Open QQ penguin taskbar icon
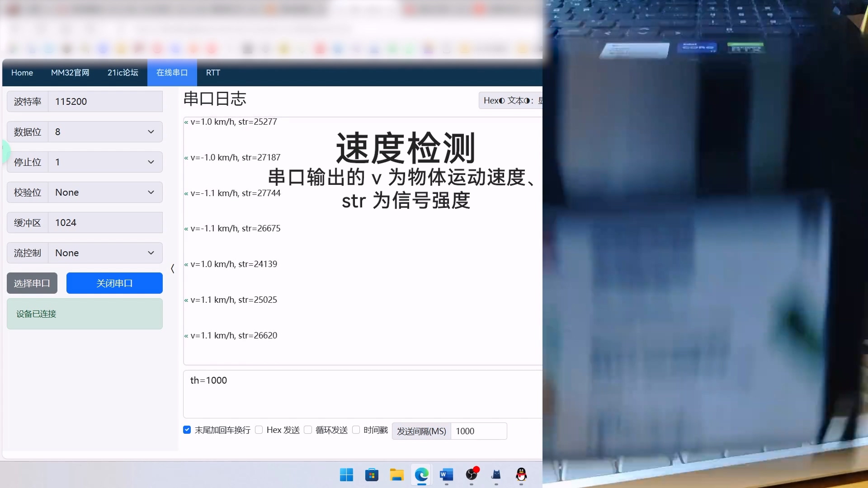The height and width of the screenshot is (488, 868). pos(521,474)
